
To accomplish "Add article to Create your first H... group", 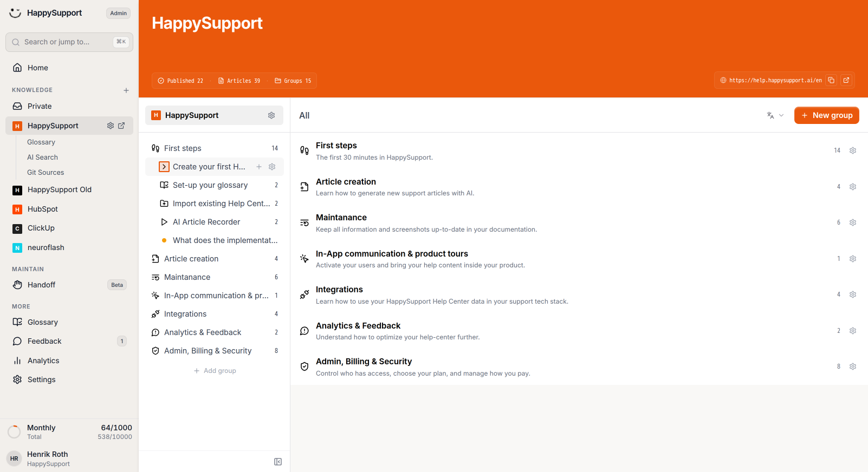I will pyautogui.click(x=259, y=167).
